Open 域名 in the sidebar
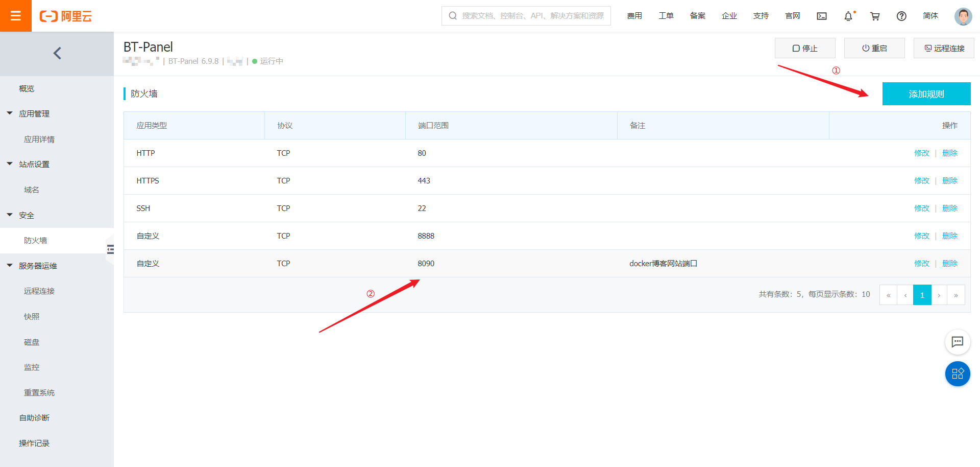 32,190
